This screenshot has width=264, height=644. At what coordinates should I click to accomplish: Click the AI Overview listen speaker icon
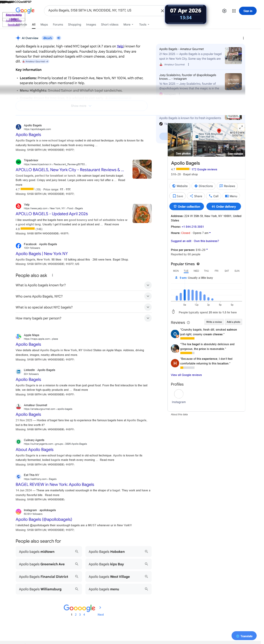pos(59,38)
